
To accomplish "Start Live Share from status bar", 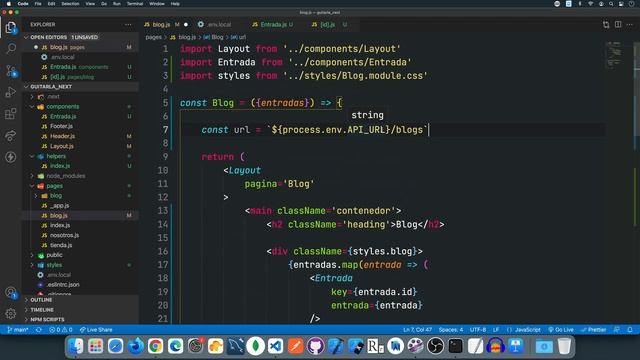I will pyautogui.click(x=96, y=330).
